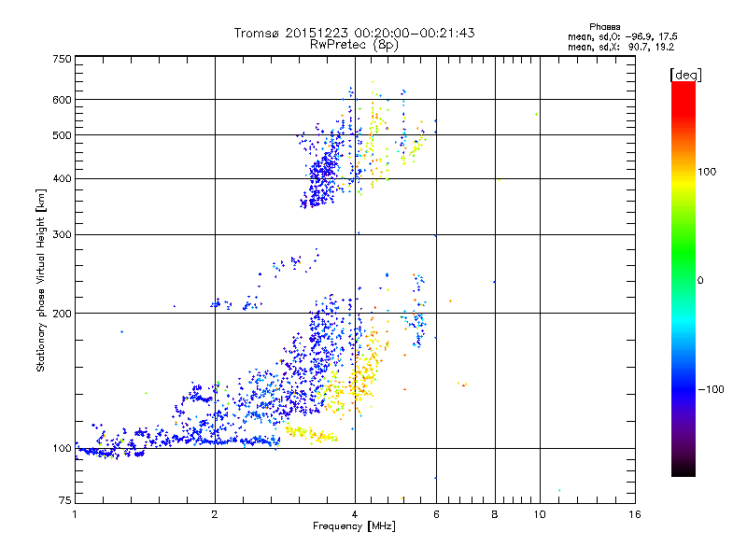Screen dimensions: 747x560
Task: Click the y-axis tick label '200'
Action: click(x=62, y=314)
